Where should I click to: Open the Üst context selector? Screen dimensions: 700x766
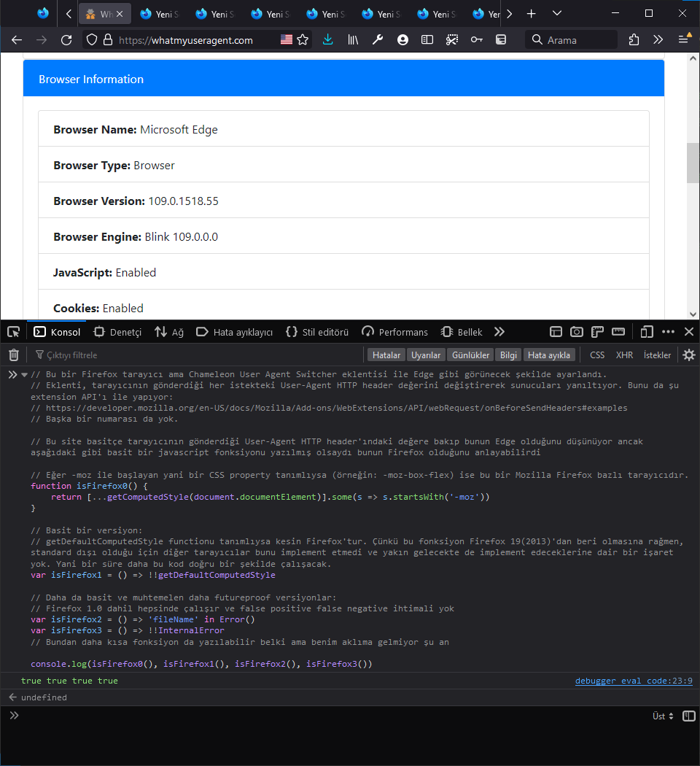tap(662, 716)
